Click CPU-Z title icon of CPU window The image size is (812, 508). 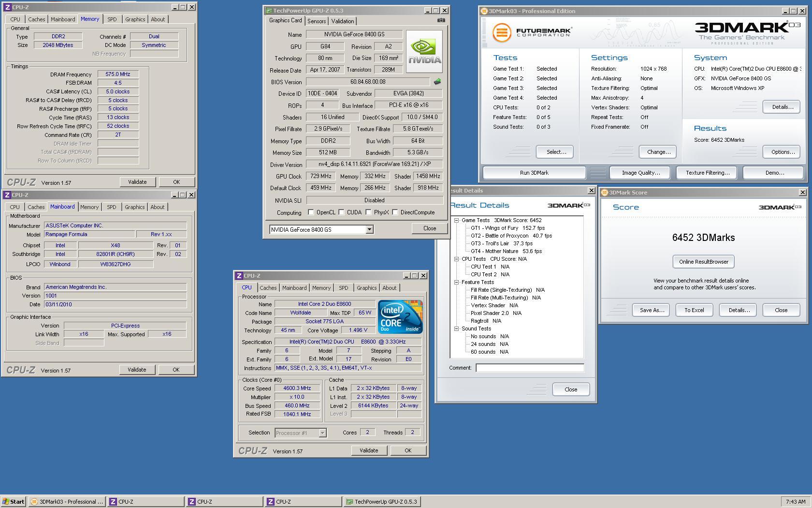239,276
